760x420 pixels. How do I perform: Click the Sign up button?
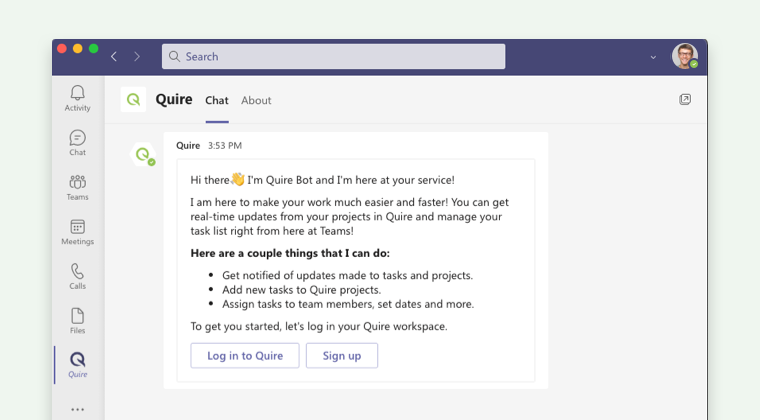[x=342, y=356]
